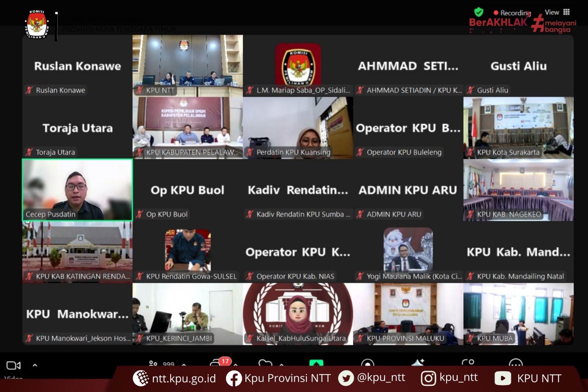Image resolution: width=588 pixels, height=392 pixels.
Task: Open the View layout menu
Action: [x=557, y=12]
